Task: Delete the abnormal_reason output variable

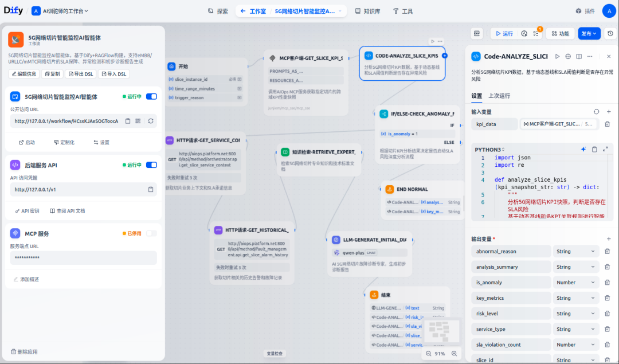Action: tap(607, 252)
